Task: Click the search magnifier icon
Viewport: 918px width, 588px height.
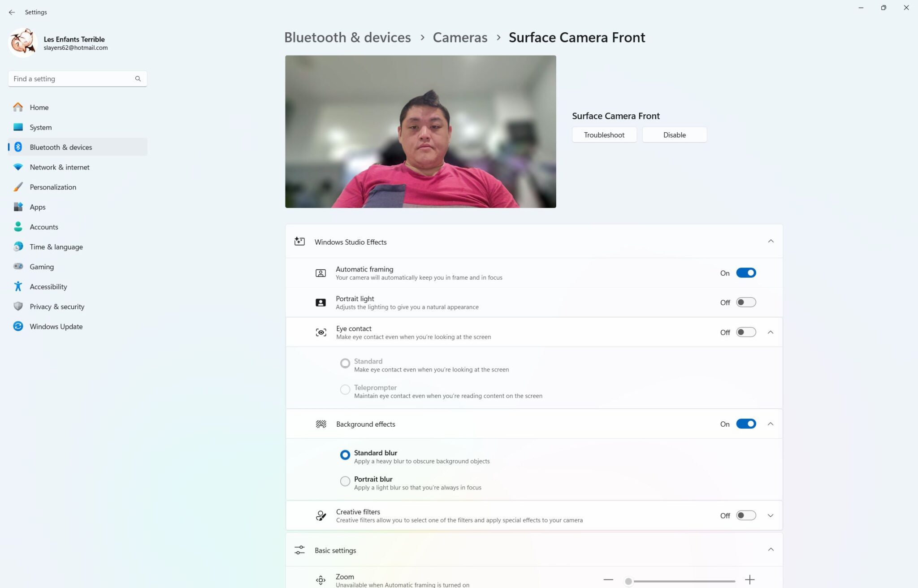Action: (x=138, y=78)
